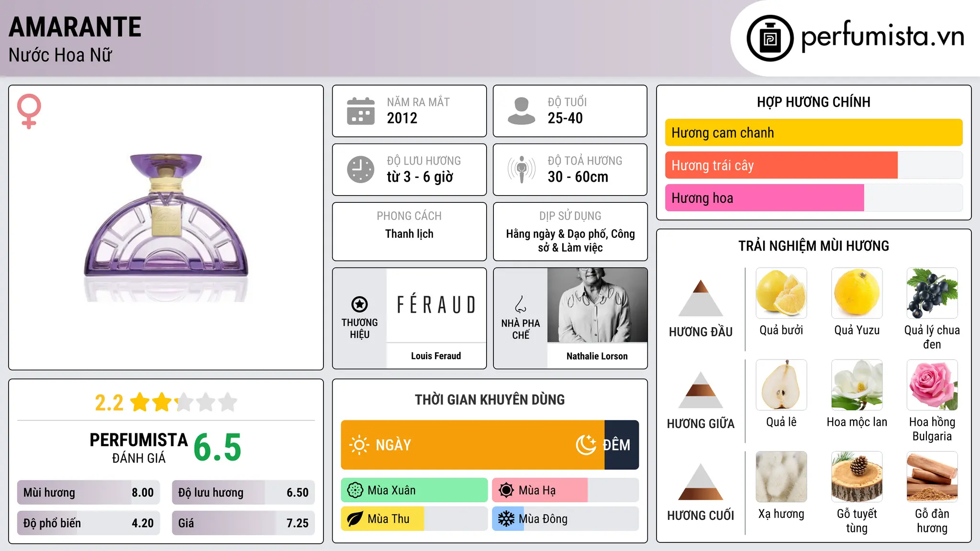Screen dimensions: 980x551
Task: Click the Hương giữa pyramid icon
Action: tap(701, 390)
